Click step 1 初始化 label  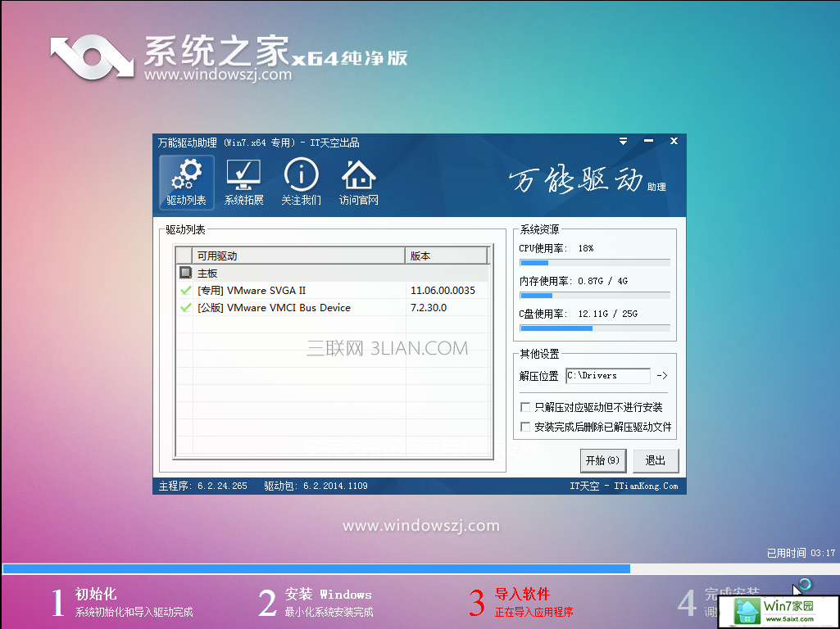(x=96, y=594)
